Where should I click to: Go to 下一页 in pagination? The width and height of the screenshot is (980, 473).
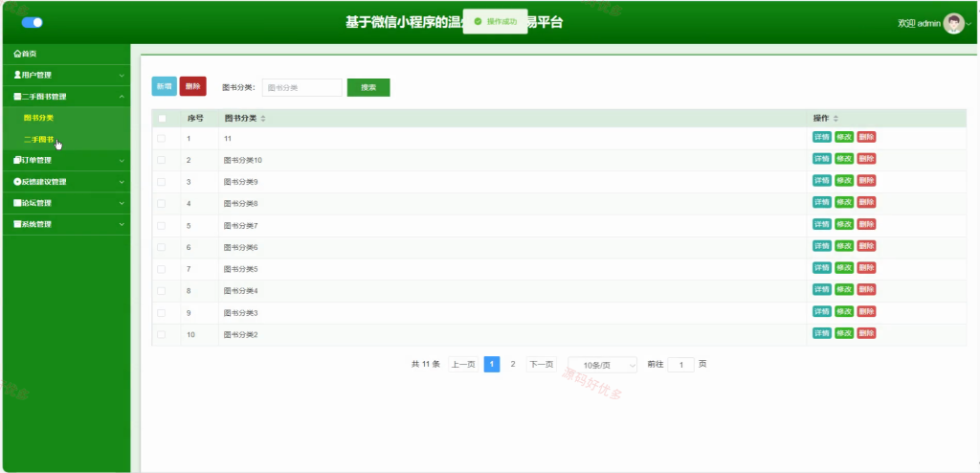(x=541, y=364)
